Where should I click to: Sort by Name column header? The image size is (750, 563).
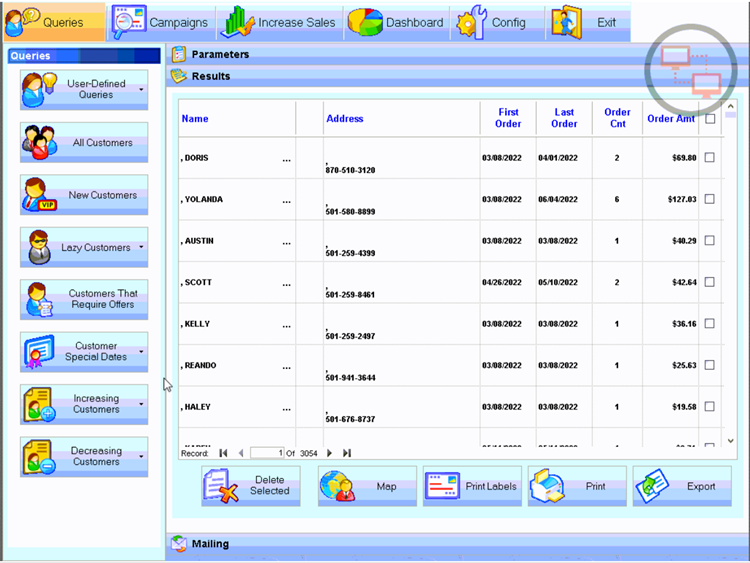click(x=195, y=119)
